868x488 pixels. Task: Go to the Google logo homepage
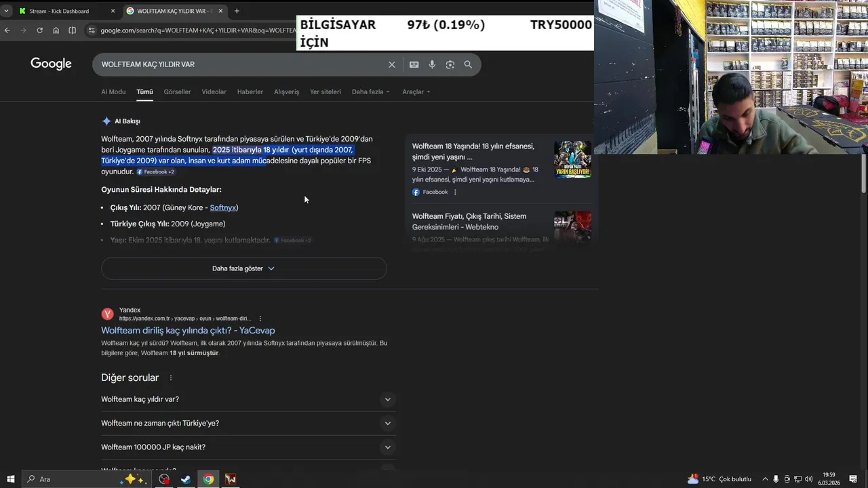[51, 64]
